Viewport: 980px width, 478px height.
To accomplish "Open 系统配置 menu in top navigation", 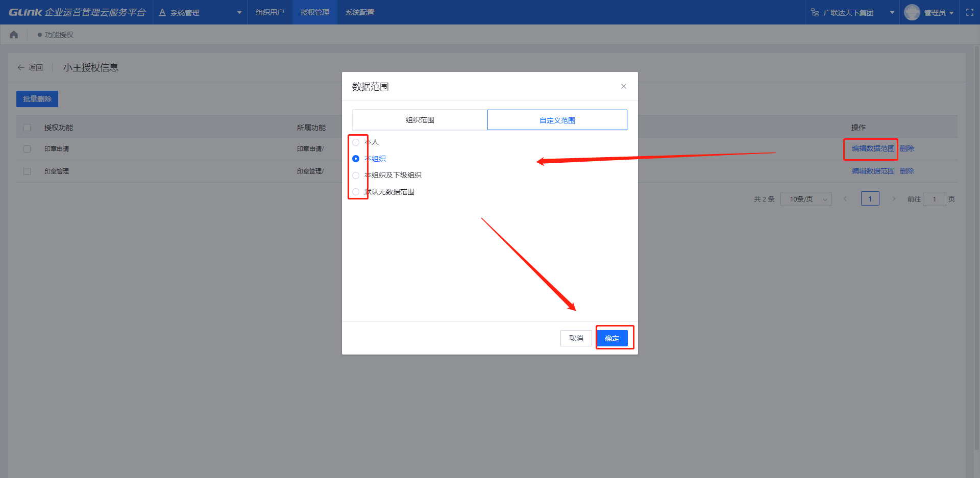I will pos(360,12).
